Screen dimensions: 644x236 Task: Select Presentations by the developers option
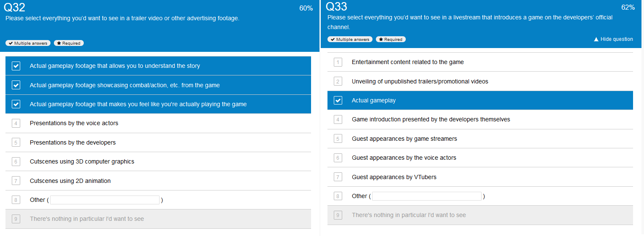coord(158,142)
